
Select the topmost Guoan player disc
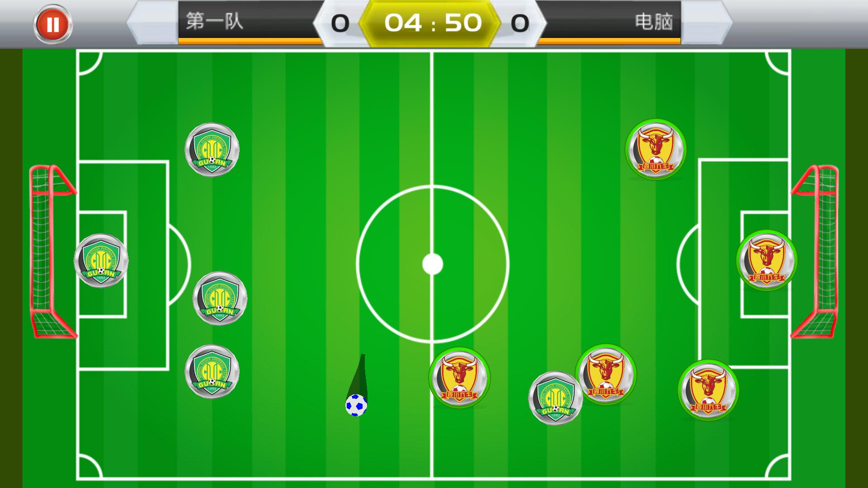[212, 150]
